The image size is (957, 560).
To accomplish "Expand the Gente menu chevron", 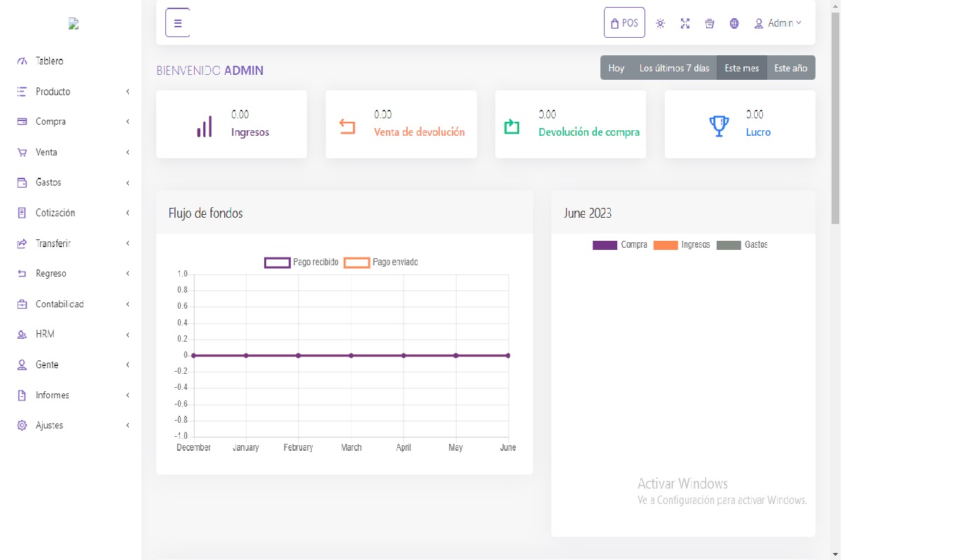I will point(128,365).
